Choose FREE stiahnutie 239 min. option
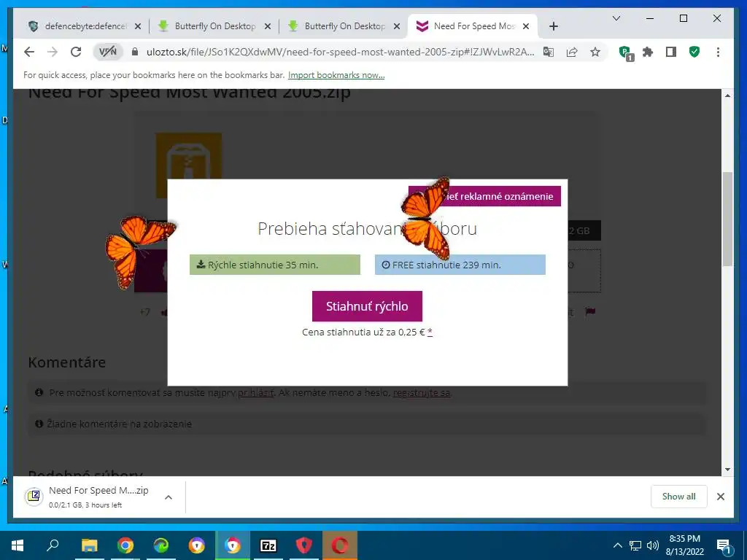The height and width of the screenshot is (560, 747). [x=460, y=265]
